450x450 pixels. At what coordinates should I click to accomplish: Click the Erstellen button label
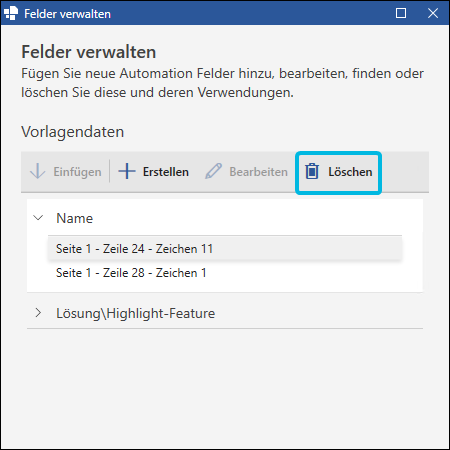click(166, 172)
